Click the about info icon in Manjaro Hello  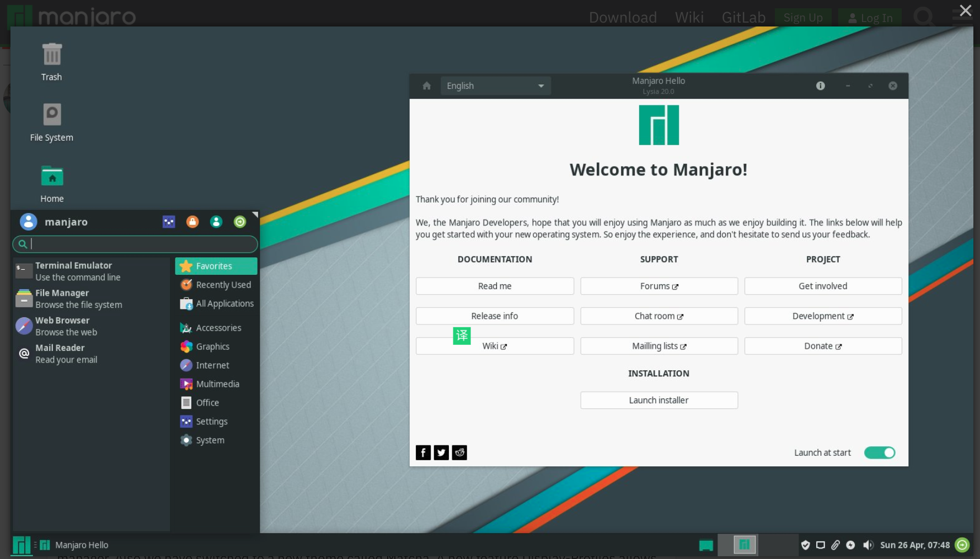(x=821, y=86)
